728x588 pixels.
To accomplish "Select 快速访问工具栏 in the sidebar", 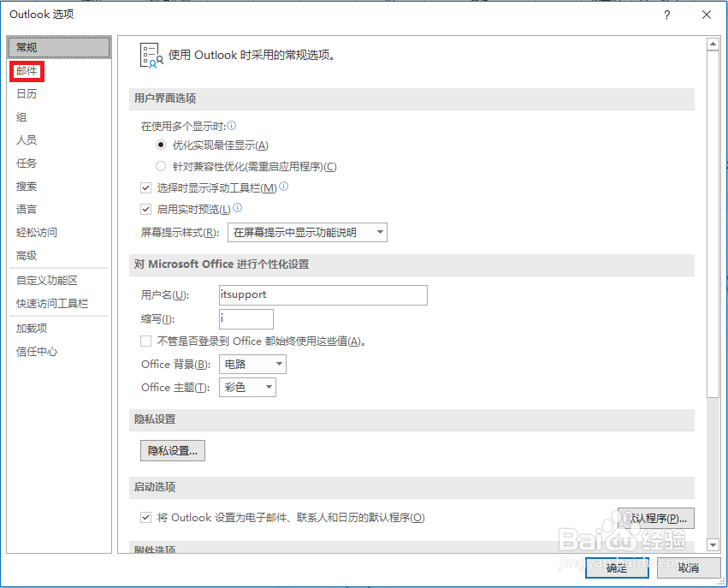I will click(x=52, y=304).
